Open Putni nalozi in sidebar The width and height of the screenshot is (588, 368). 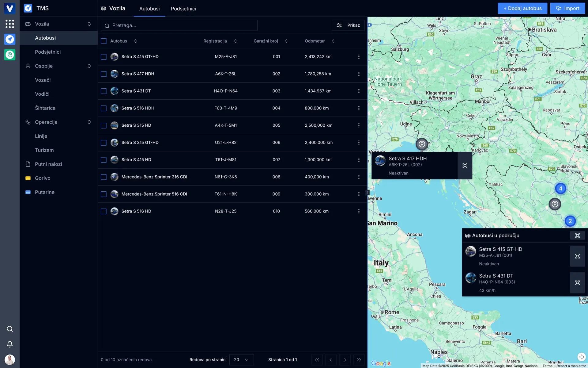[x=48, y=164]
